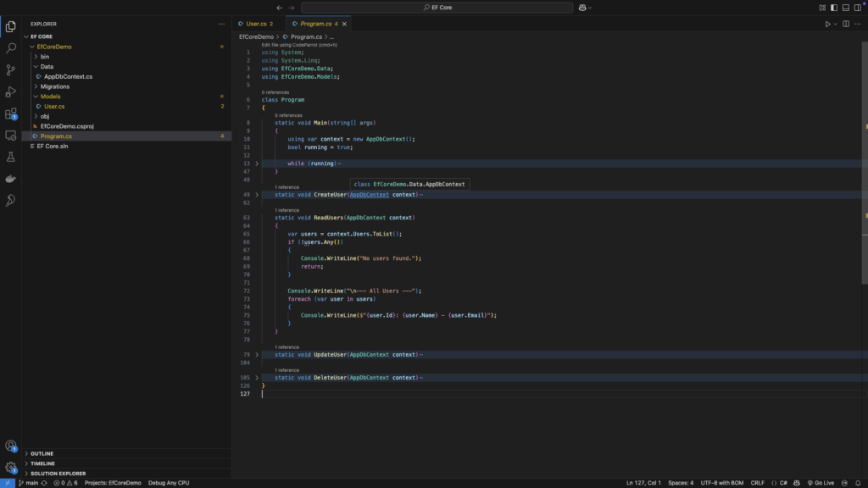The image size is (868, 488).
Task: Open AppDbContext.cs in Explorer
Action: 68,76
